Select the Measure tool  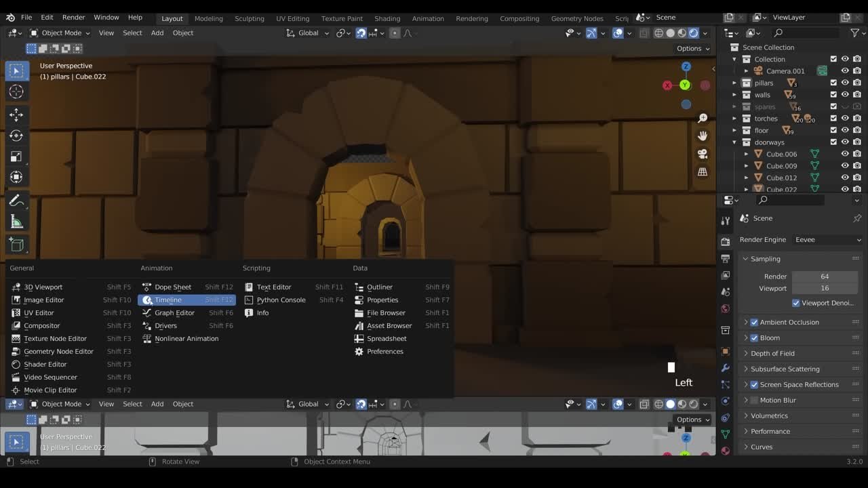point(16,221)
